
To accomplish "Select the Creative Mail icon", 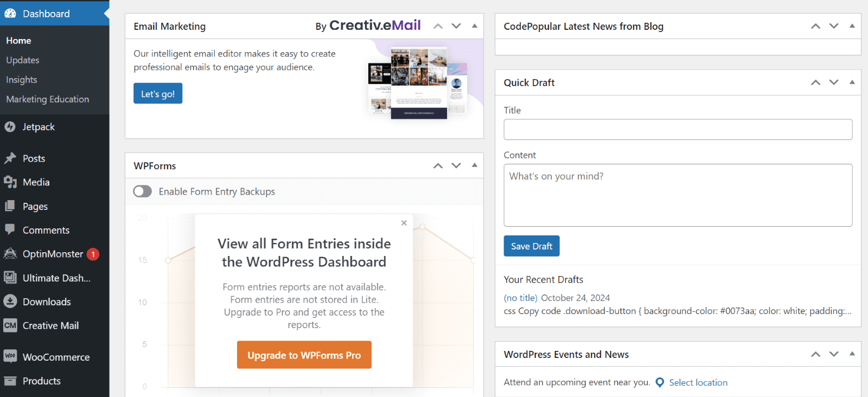I will coord(10,325).
